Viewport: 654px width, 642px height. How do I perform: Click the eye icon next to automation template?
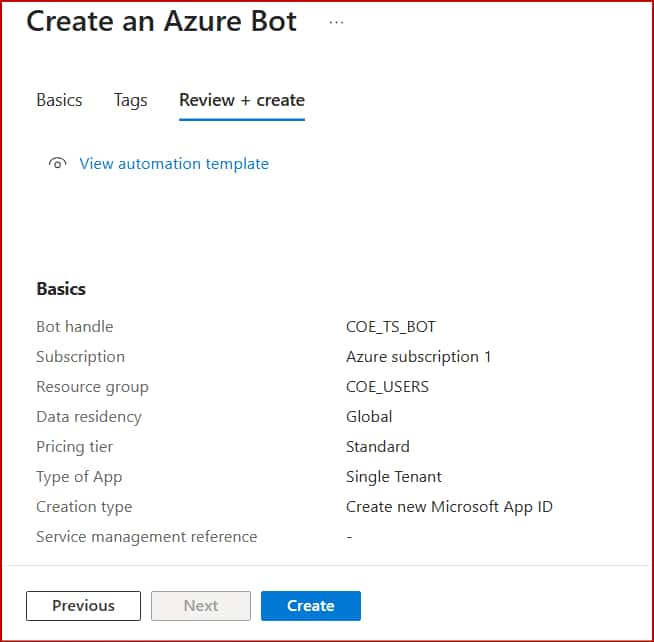pyautogui.click(x=57, y=164)
